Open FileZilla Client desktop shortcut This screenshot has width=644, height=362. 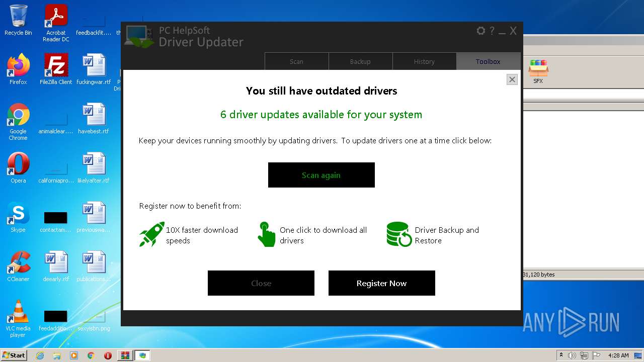tap(56, 69)
